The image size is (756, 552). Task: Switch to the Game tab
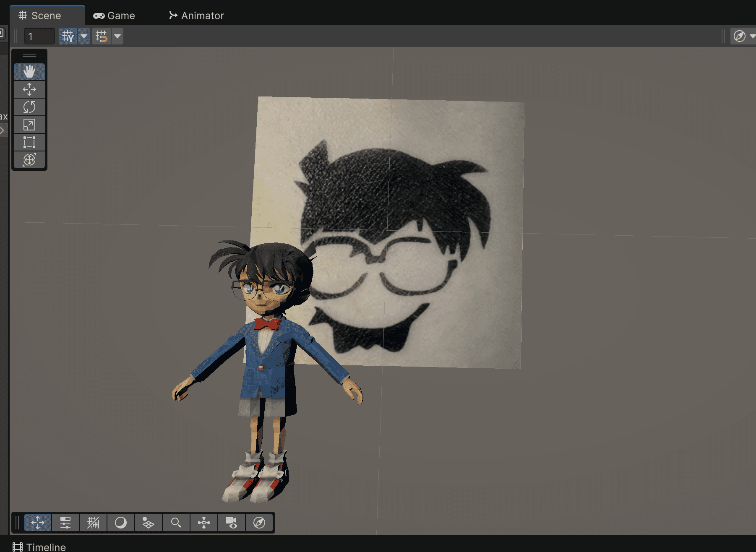pos(114,16)
